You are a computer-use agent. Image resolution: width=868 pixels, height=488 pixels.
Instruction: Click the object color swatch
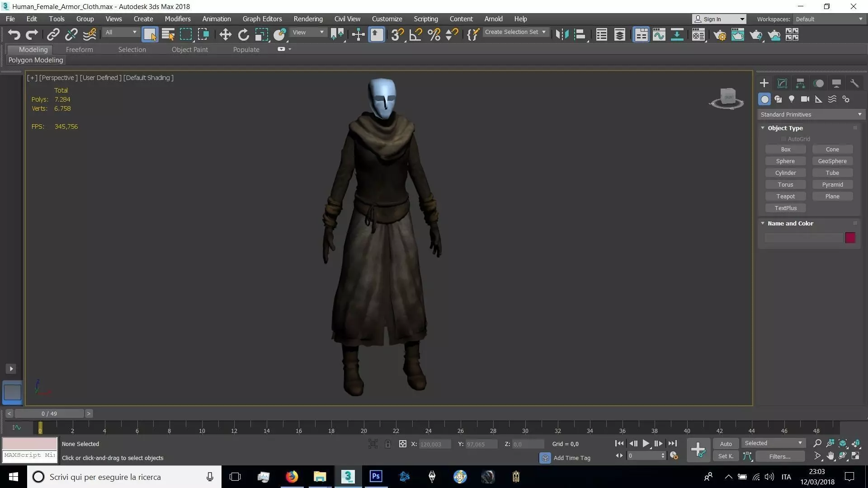[850, 238]
